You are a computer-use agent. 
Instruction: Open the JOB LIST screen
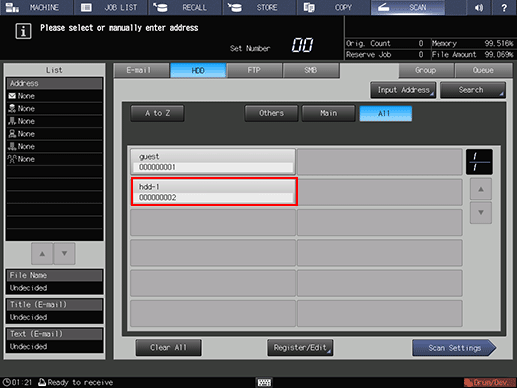pyautogui.click(x=111, y=7)
